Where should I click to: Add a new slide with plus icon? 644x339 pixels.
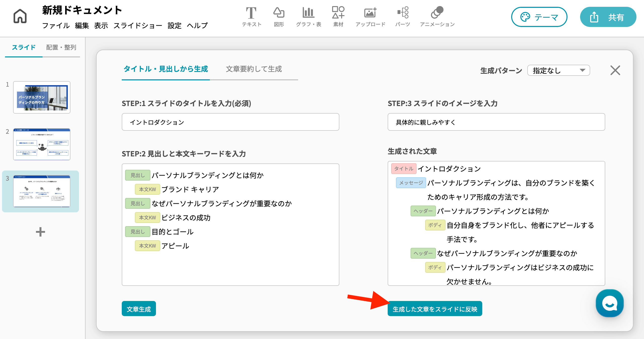pyautogui.click(x=41, y=232)
